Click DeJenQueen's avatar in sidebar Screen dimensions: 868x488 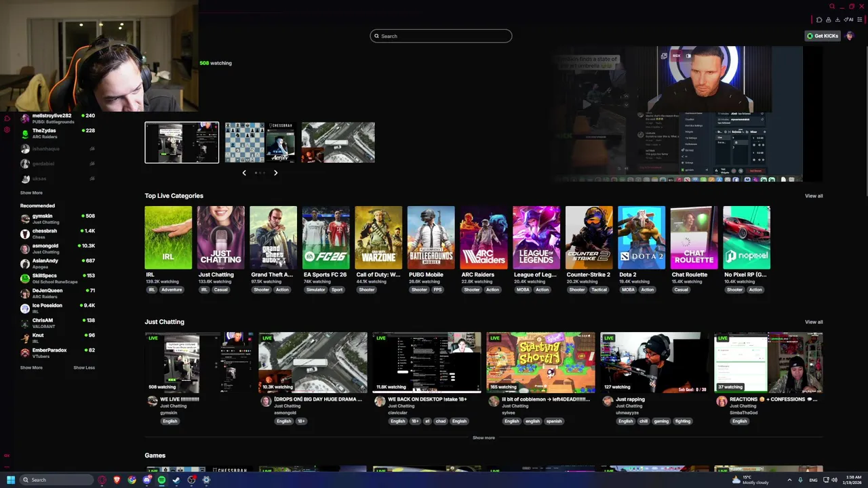tap(25, 293)
